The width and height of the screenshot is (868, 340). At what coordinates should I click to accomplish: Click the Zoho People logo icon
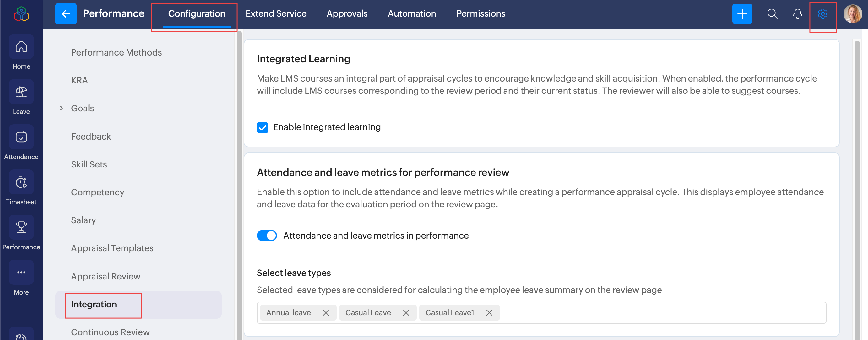(21, 14)
